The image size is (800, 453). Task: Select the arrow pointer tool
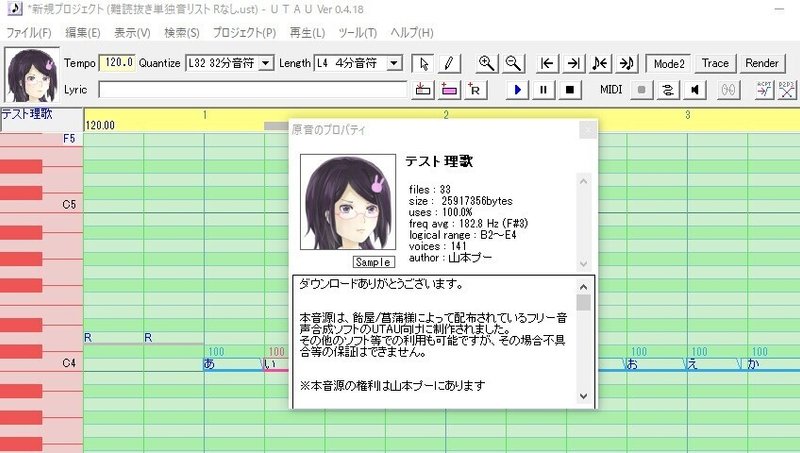coord(423,63)
